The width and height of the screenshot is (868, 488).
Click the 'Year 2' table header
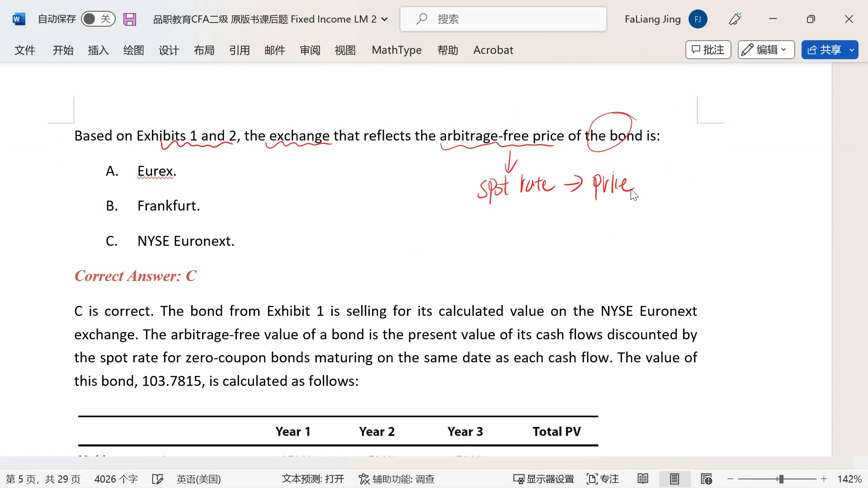(x=377, y=432)
